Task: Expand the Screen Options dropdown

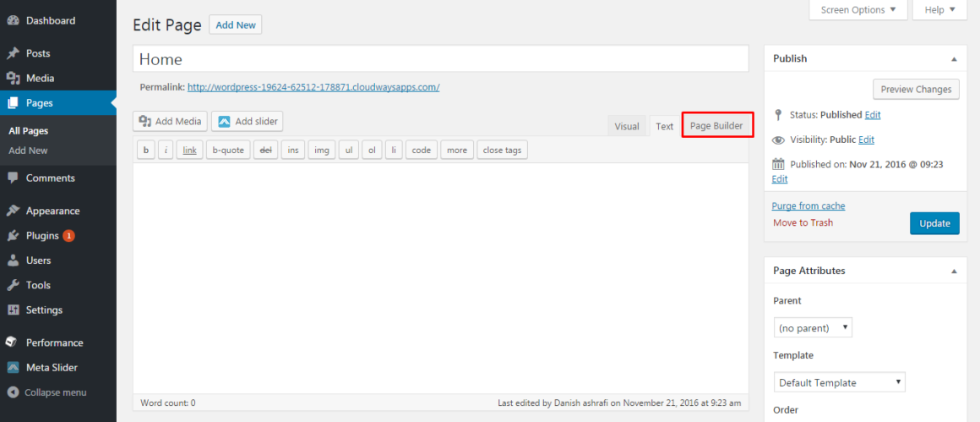Action: [858, 9]
